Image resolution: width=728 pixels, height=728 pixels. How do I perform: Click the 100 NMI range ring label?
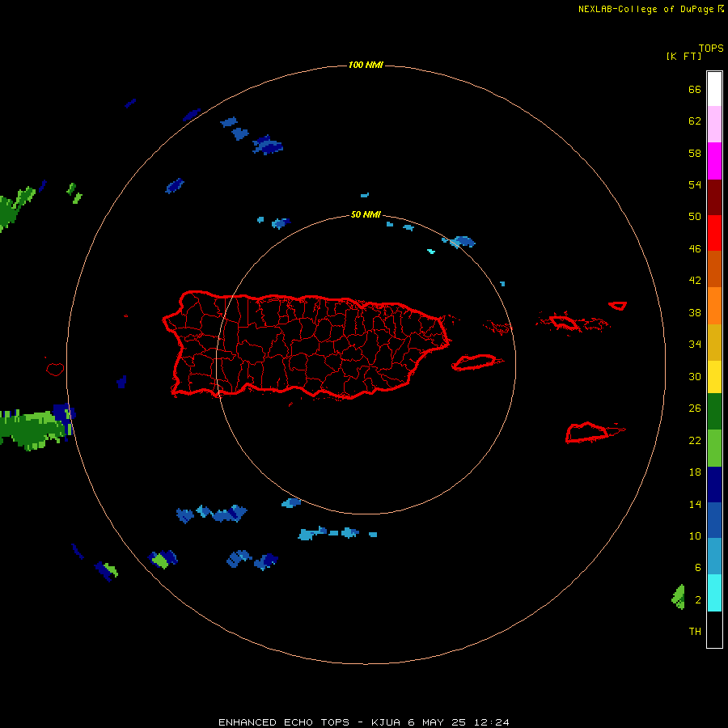coord(366,65)
